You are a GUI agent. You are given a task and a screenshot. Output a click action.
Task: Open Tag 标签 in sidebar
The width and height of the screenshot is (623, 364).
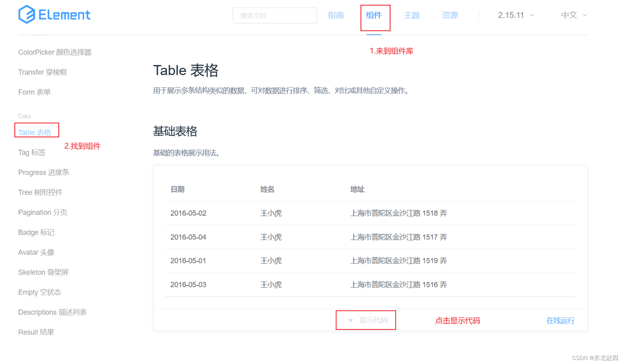(32, 152)
